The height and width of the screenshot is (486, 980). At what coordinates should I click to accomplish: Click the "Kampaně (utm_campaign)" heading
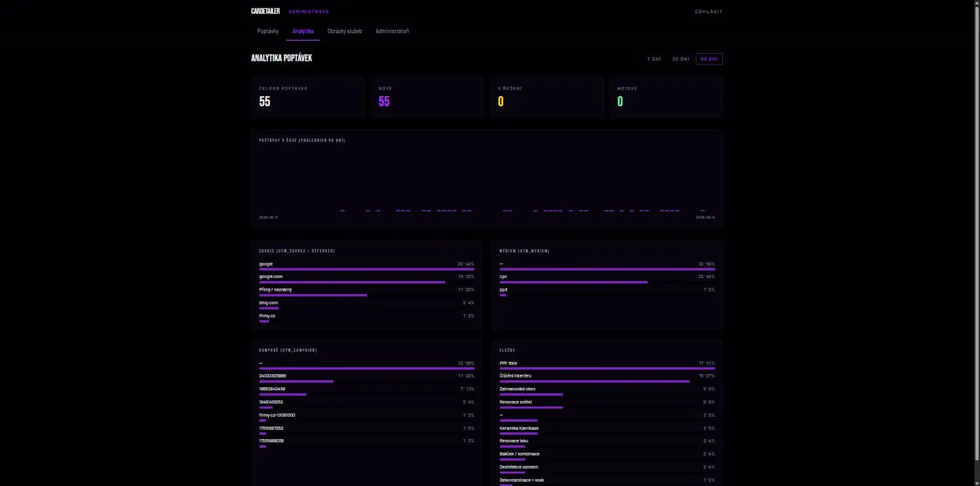coord(288,350)
